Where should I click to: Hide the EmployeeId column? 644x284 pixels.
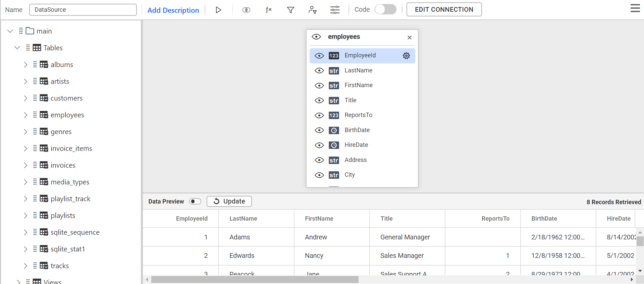(319, 56)
